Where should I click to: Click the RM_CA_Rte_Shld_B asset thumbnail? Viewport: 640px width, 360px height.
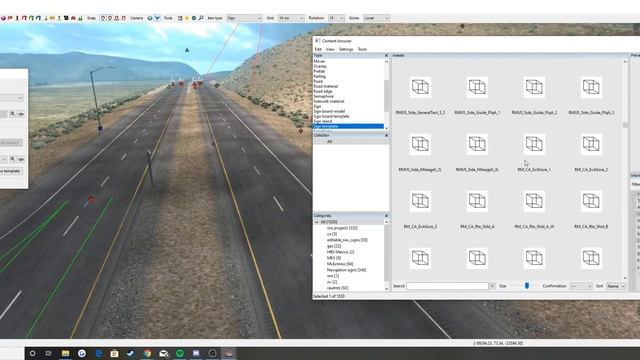[591, 201]
